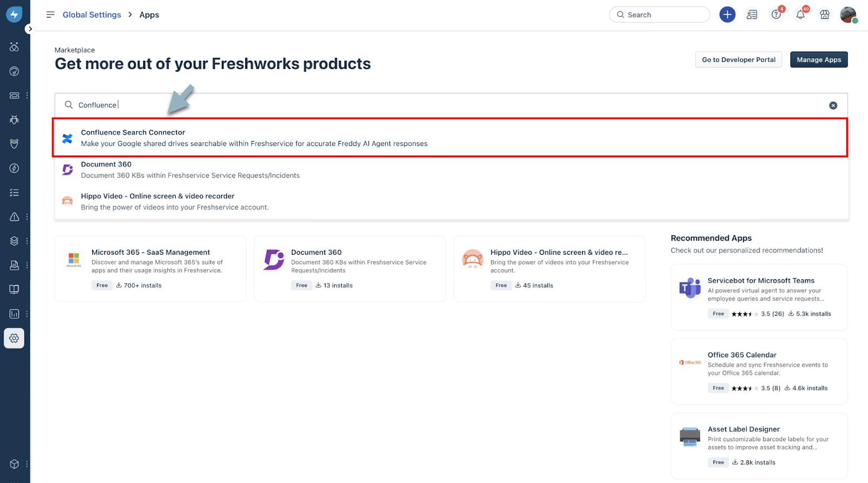The height and width of the screenshot is (483, 868).
Task: Expand the Analytics sidebar submenu dots
Action: 27,314
